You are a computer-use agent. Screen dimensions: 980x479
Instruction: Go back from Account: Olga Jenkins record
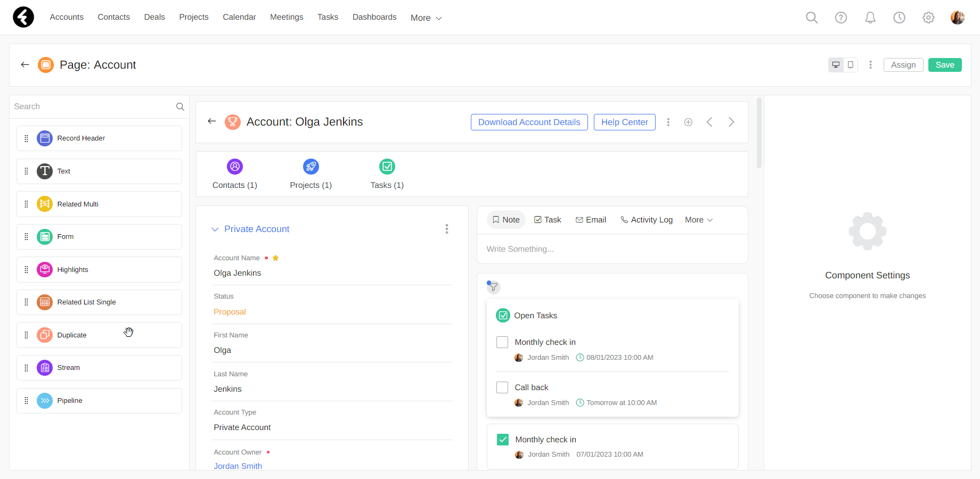click(212, 121)
